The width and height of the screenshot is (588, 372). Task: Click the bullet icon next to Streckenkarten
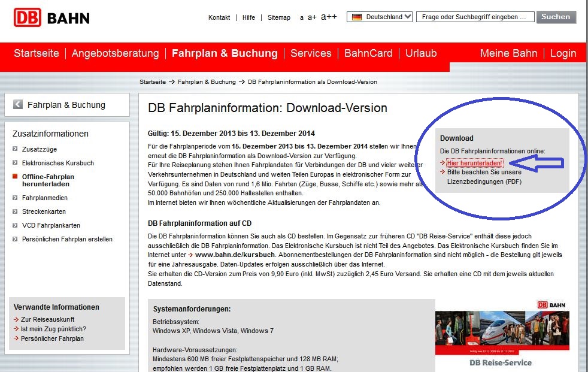[x=15, y=211]
